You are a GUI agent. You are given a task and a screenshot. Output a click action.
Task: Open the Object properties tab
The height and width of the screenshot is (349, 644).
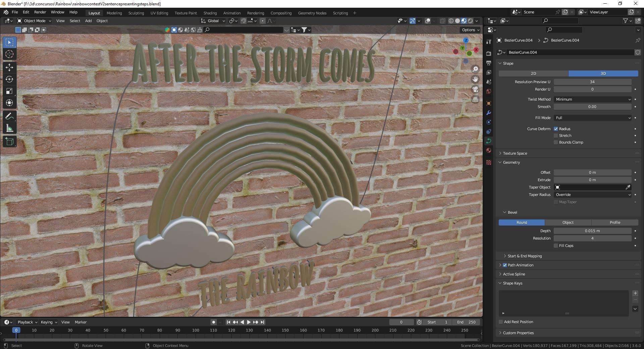click(x=489, y=103)
